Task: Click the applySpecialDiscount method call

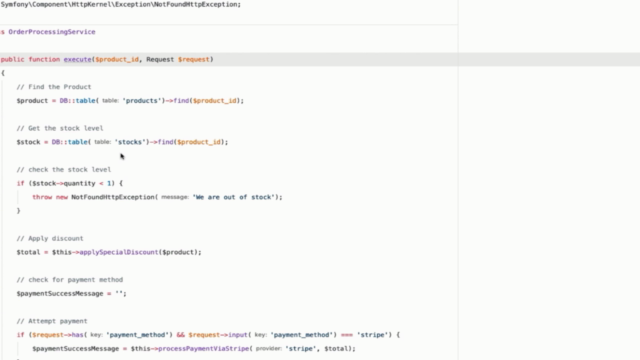Action: (x=118, y=252)
